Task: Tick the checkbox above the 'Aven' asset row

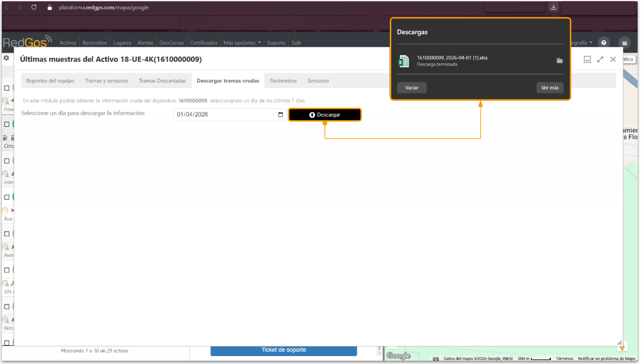Action: coord(7,233)
